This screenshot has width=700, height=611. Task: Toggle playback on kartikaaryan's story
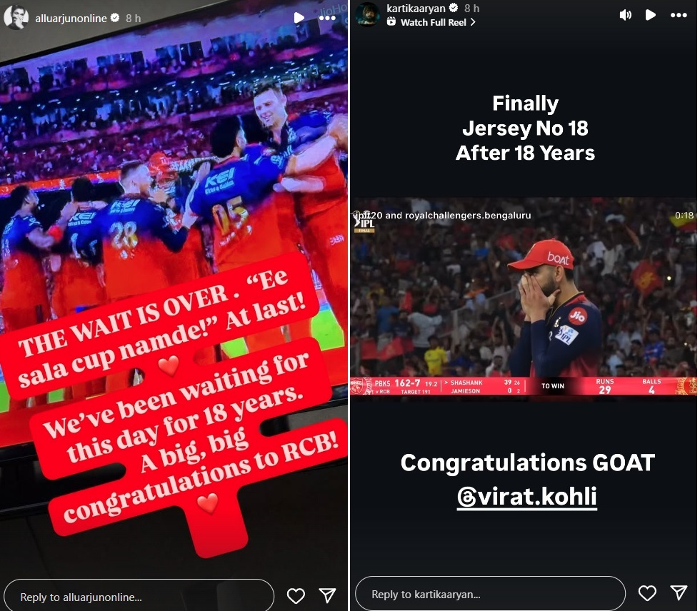(651, 15)
